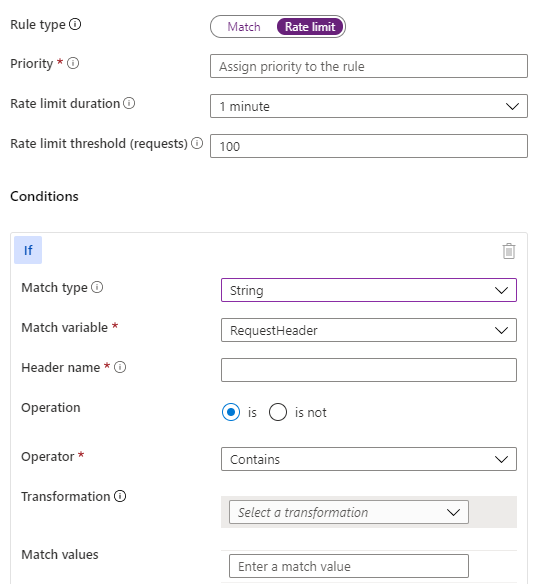Click the Transformation info icon
Viewport: 540px width, 584px height.
120,496
